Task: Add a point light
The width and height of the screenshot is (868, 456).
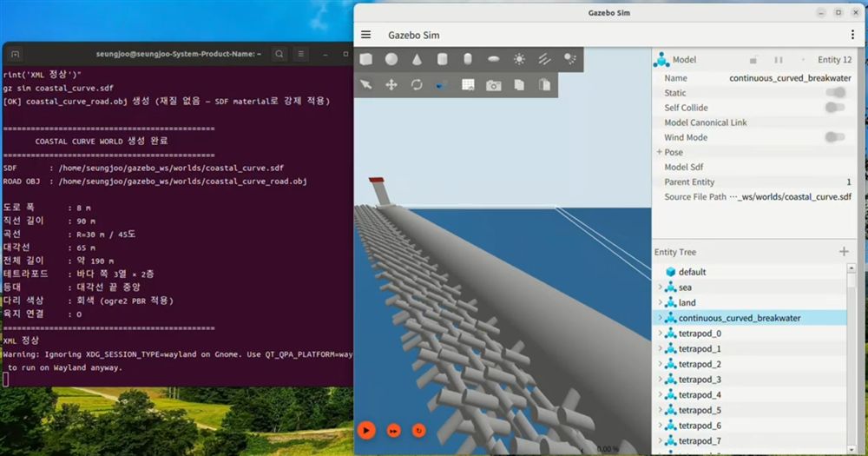Action: coord(519,59)
